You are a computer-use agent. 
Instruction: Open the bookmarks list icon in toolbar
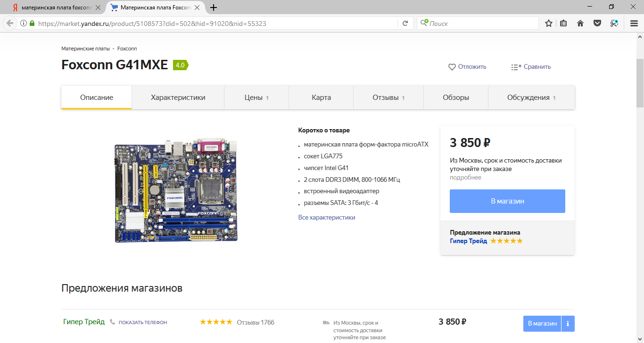pos(563,23)
